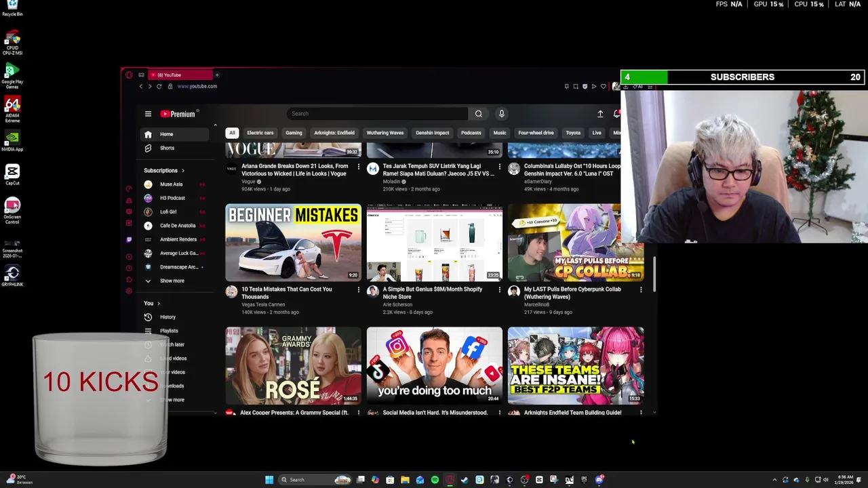Open more options for Shopify Niche Store video
This screenshot has height=488, width=868.
(500, 289)
